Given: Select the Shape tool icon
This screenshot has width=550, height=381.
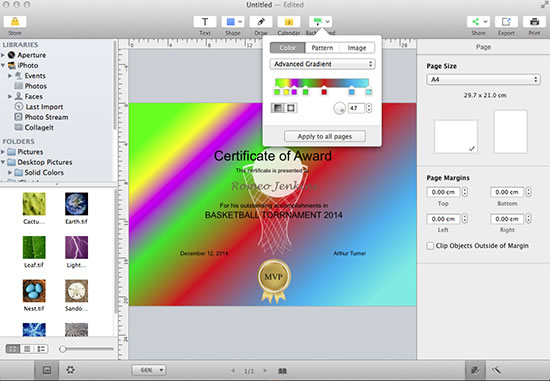Looking at the screenshot, I should click(x=230, y=22).
